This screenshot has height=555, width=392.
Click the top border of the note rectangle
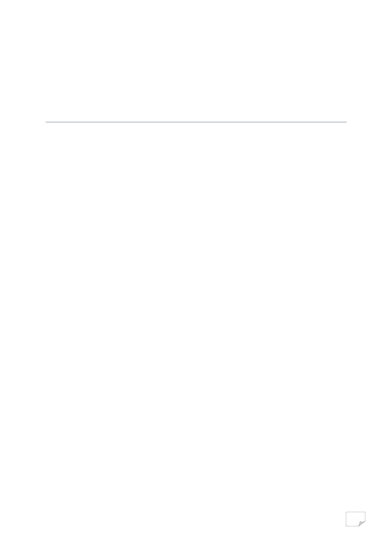point(355,512)
